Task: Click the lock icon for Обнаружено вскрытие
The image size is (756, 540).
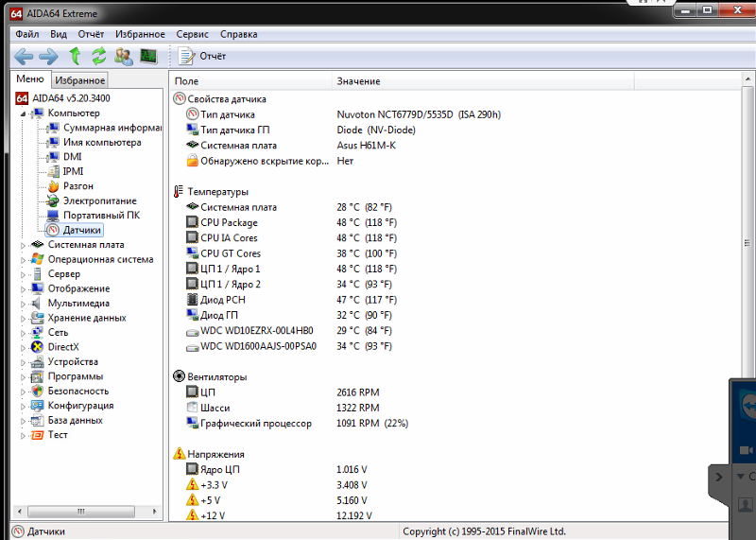Action: click(x=193, y=161)
